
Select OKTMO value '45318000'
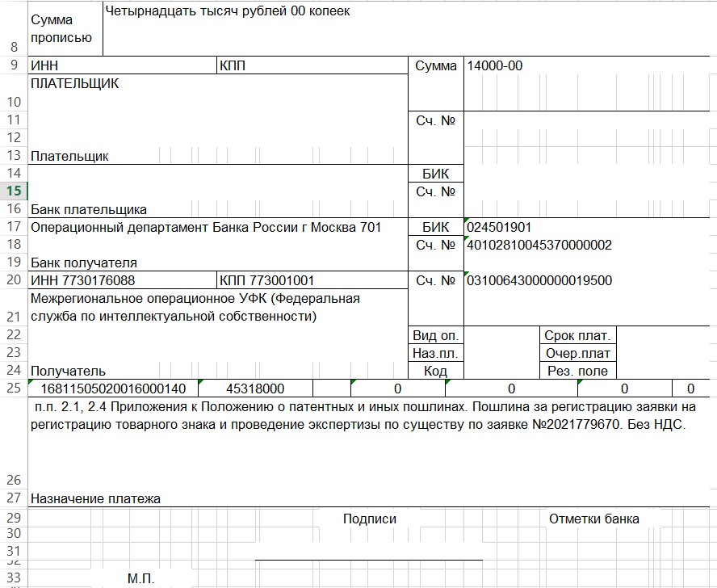click(x=256, y=388)
